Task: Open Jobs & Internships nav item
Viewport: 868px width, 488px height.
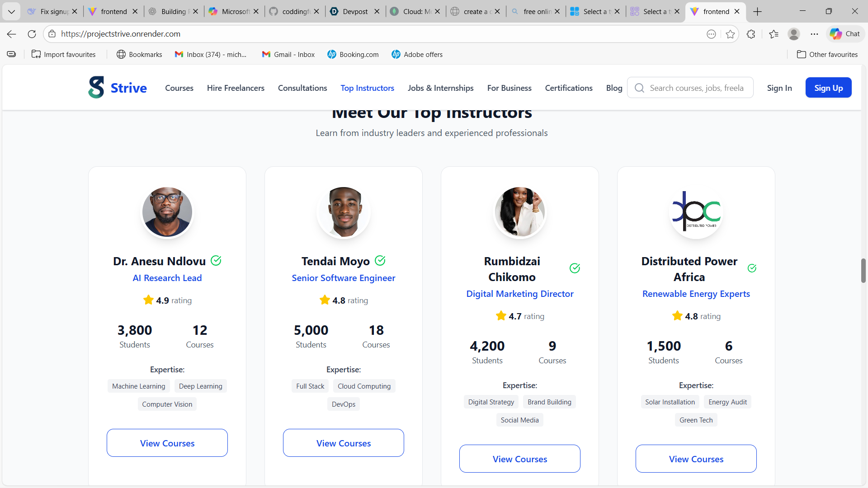Action: 440,88
